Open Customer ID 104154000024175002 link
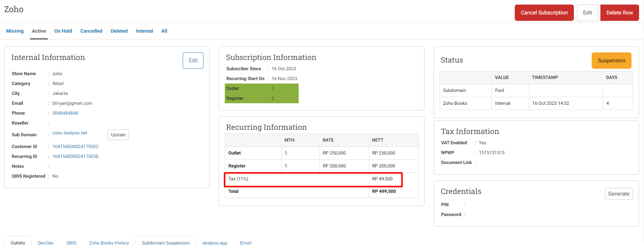This screenshot has width=644, height=246. (x=75, y=147)
